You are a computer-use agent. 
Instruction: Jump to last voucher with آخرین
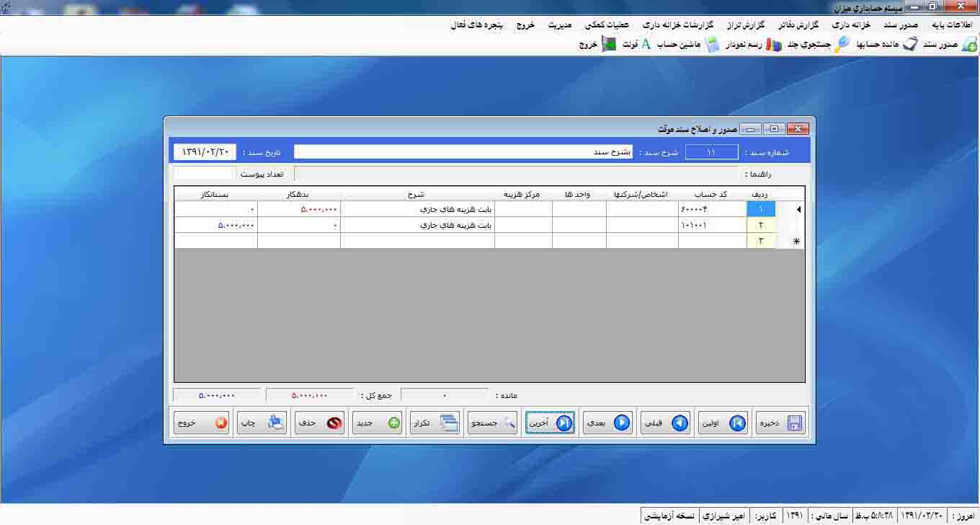click(550, 423)
